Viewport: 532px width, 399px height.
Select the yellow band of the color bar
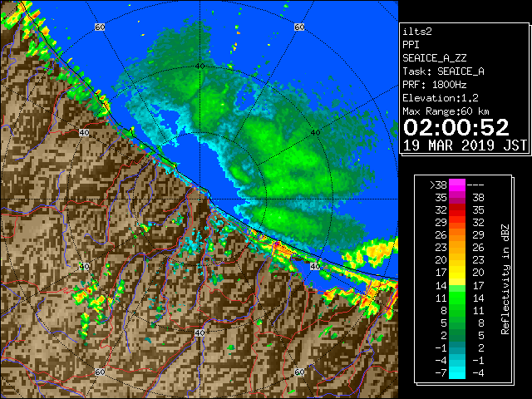point(457,273)
